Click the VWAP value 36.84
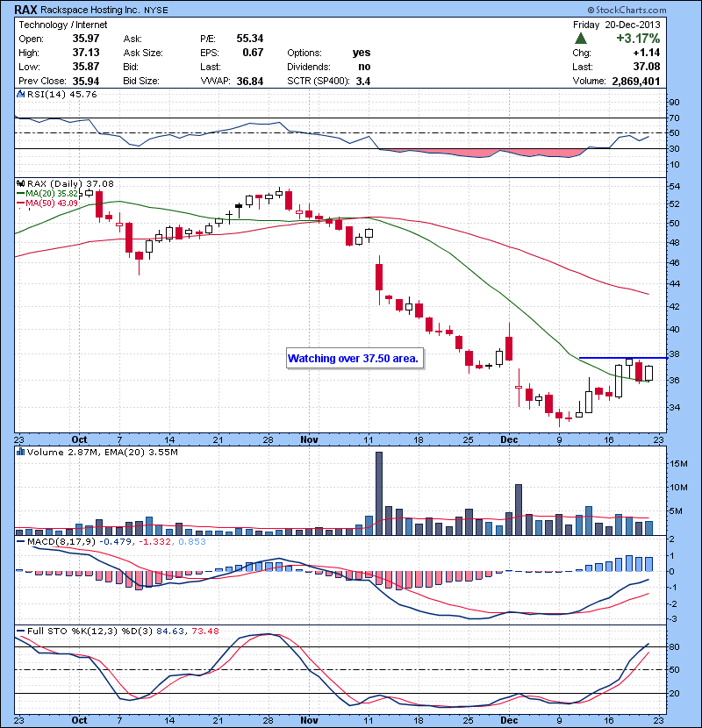 (250, 82)
